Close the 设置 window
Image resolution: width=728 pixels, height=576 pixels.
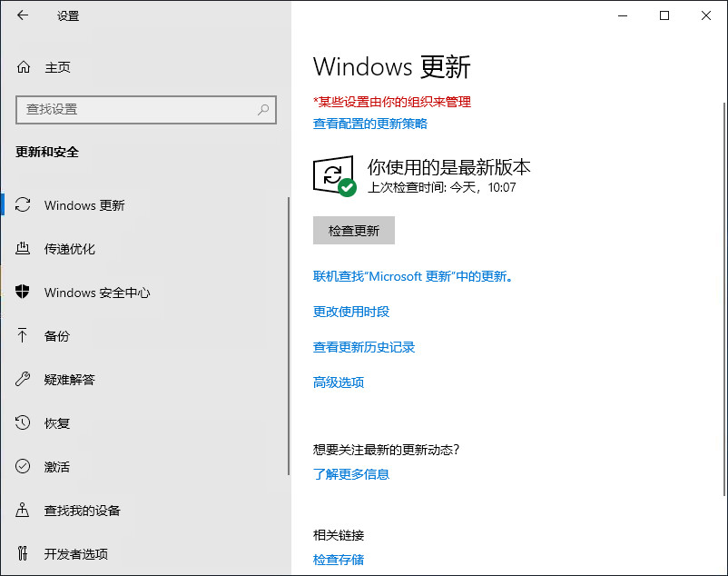pyautogui.click(x=706, y=15)
